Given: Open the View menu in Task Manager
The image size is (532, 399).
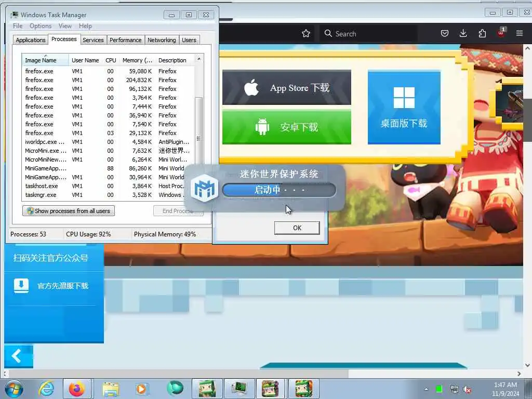Looking at the screenshot, I should 65,26.
